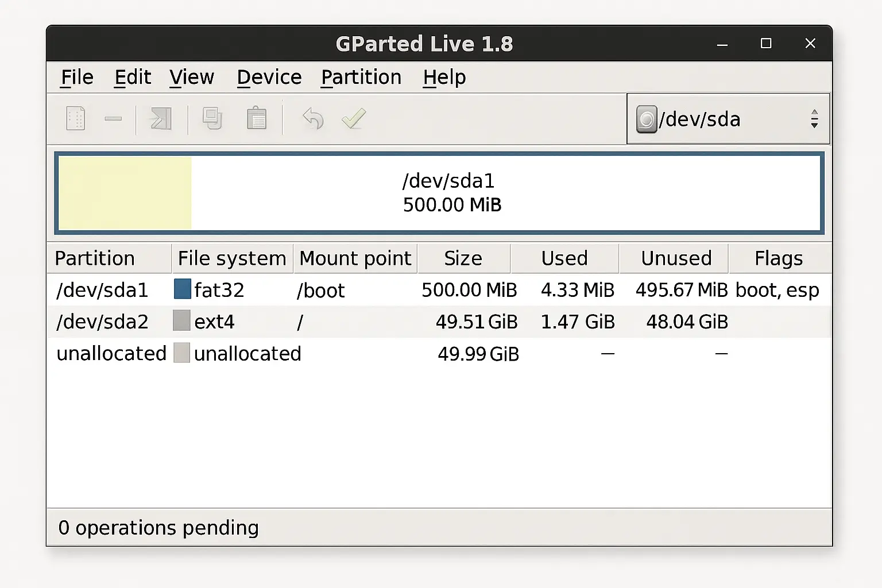Click the Undo last operation icon
Image resolution: width=882 pixels, height=588 pixels.
[312, 119]
